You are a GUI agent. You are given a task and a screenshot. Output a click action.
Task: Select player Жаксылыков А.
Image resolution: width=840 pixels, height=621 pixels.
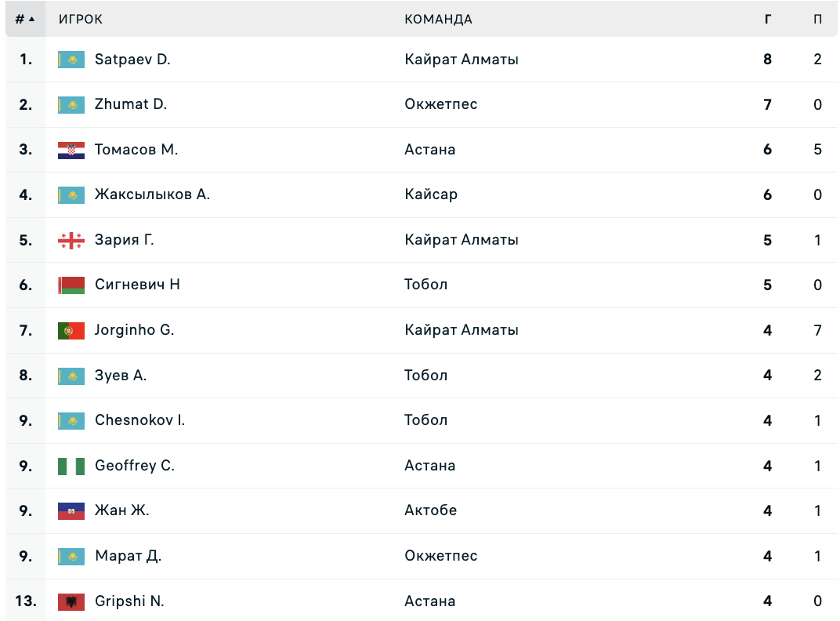[152, 194]
